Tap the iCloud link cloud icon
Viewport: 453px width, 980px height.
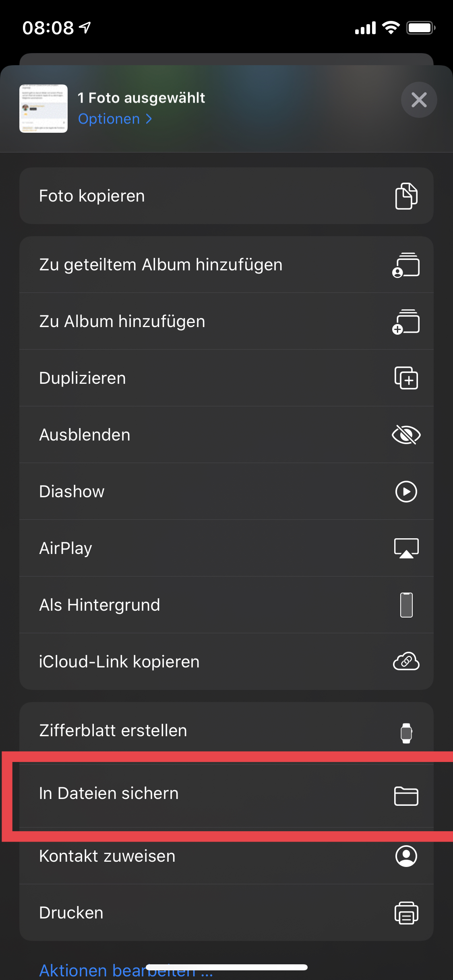(x=406, y=661)
